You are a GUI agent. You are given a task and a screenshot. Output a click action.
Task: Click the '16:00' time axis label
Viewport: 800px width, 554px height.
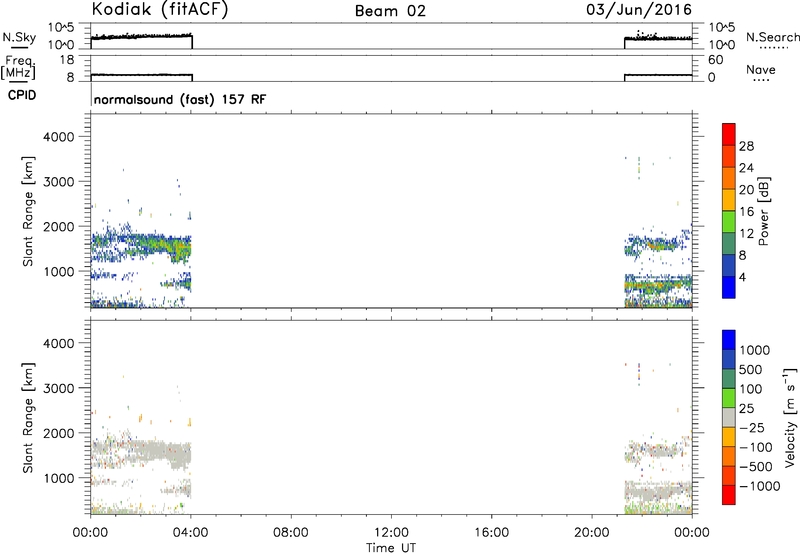[491, 533]
